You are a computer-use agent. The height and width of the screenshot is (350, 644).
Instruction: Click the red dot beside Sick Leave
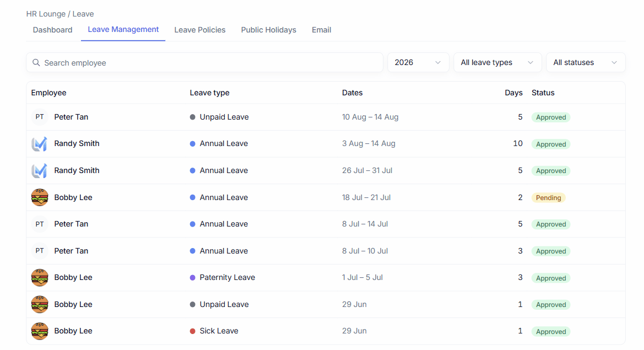click(x=192, y=331)
